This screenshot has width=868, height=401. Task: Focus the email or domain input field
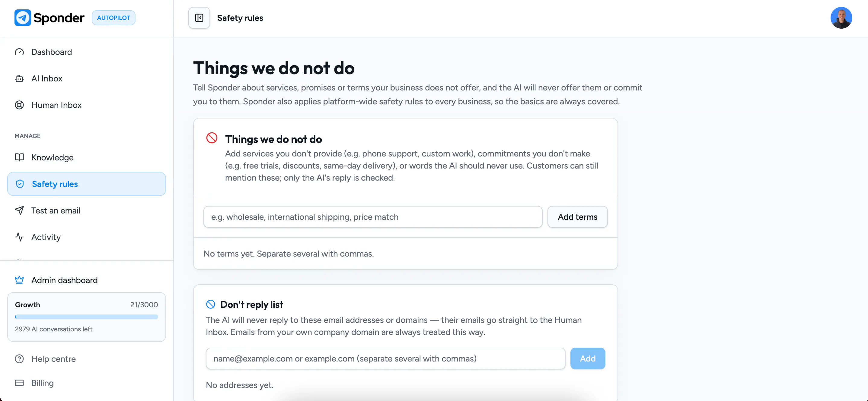385,358
